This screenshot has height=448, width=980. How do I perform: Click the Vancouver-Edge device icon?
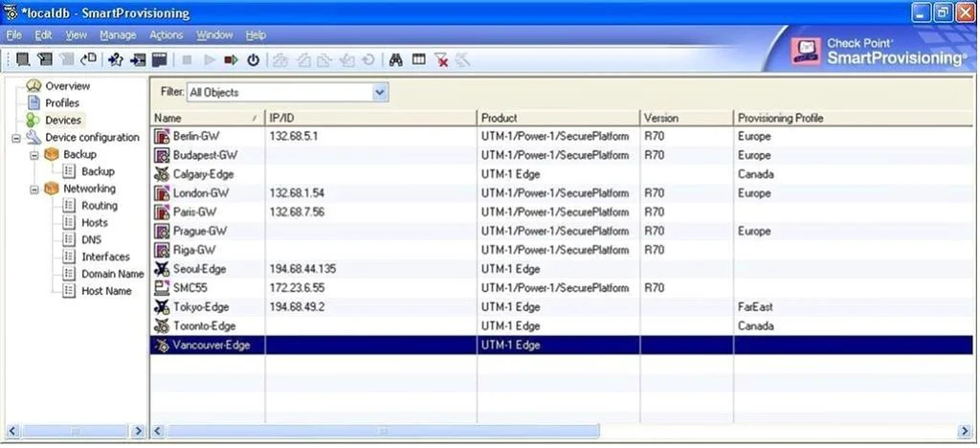[x=163, y=345]
